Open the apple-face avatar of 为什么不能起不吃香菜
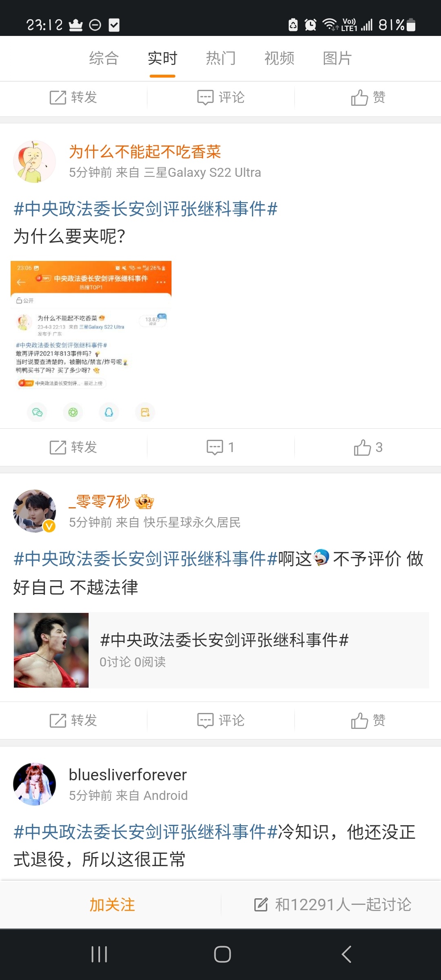 (x=35, y=162)
